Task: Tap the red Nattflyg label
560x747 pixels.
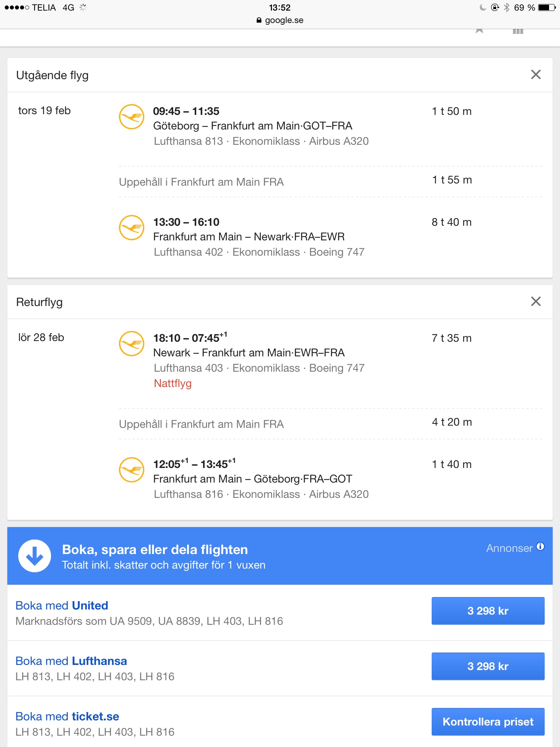Action: point(172,383)
